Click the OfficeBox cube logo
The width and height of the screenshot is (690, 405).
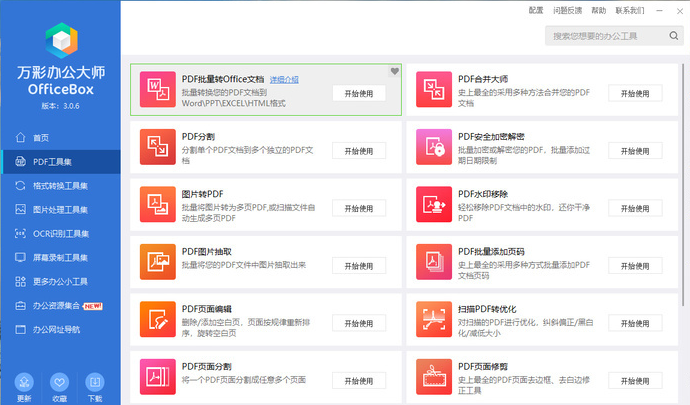pyautogui.click(x=61, y=40)
